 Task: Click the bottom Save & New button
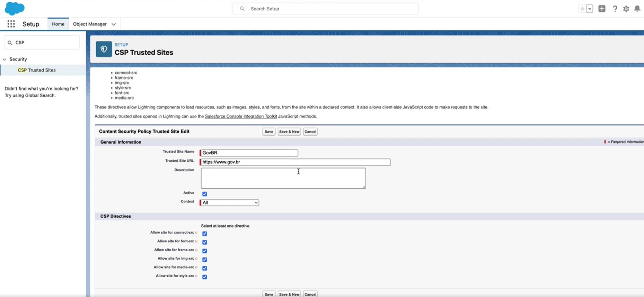click(289, 294)
